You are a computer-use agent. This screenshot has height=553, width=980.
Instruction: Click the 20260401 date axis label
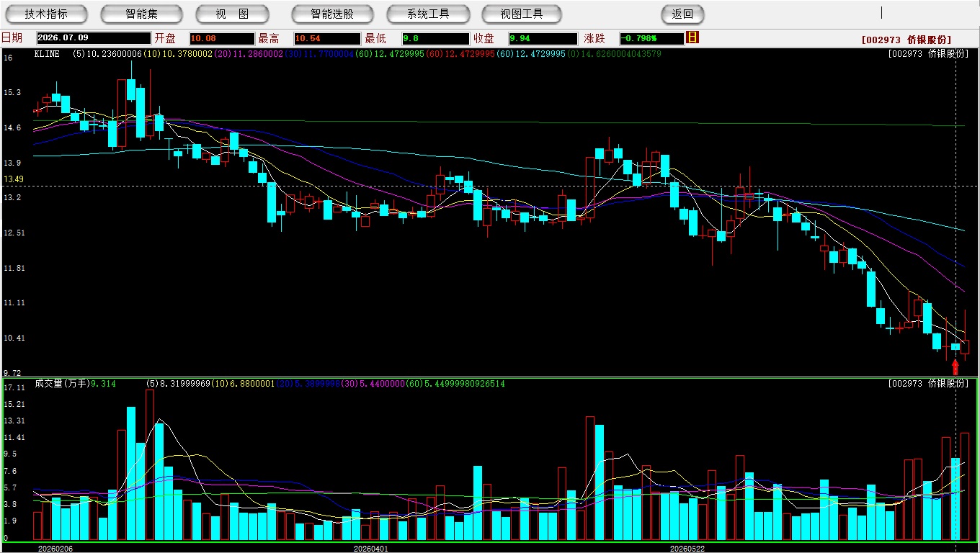coord(370,549)
